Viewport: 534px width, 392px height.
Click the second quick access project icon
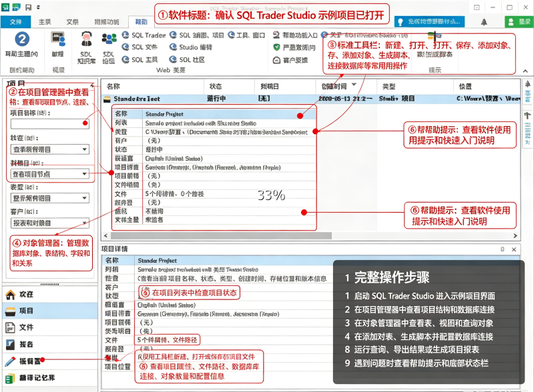click(16, 7)
